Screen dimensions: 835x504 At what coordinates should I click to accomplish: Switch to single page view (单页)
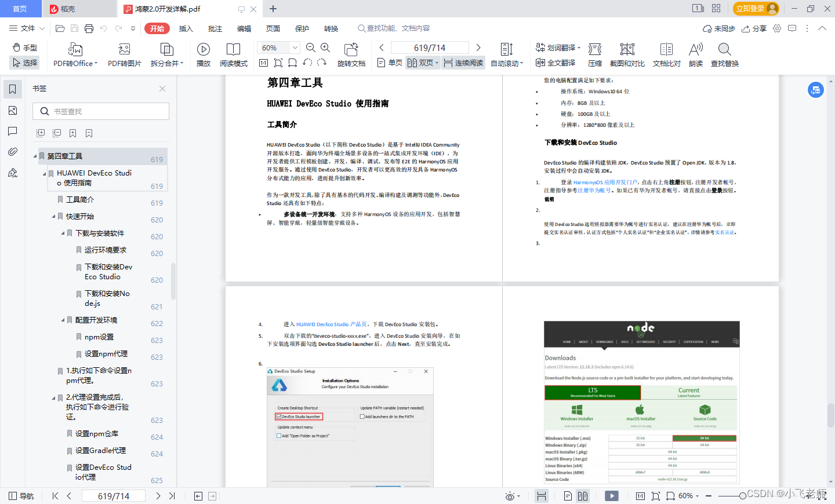(x=390, y=63)
